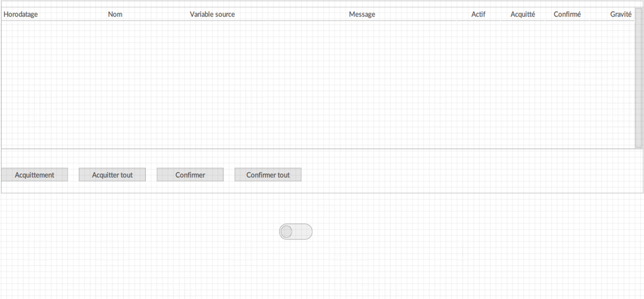
Task: Click the alarm table vertical scrollbar
Action: (x=639, y=78)
